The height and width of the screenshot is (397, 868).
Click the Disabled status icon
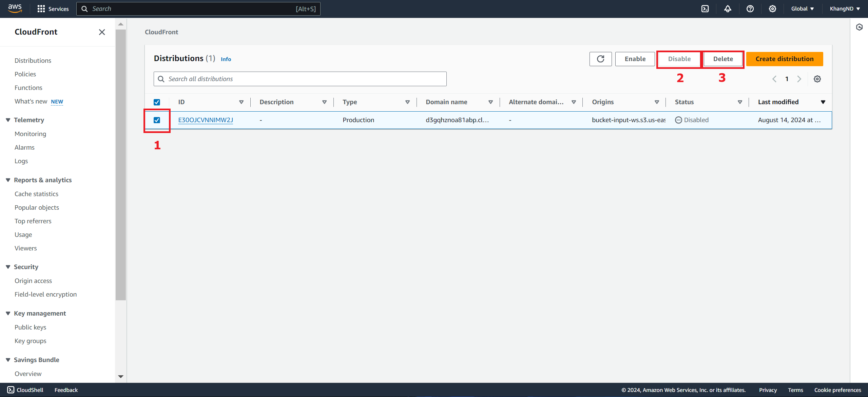tap(678, 120)
